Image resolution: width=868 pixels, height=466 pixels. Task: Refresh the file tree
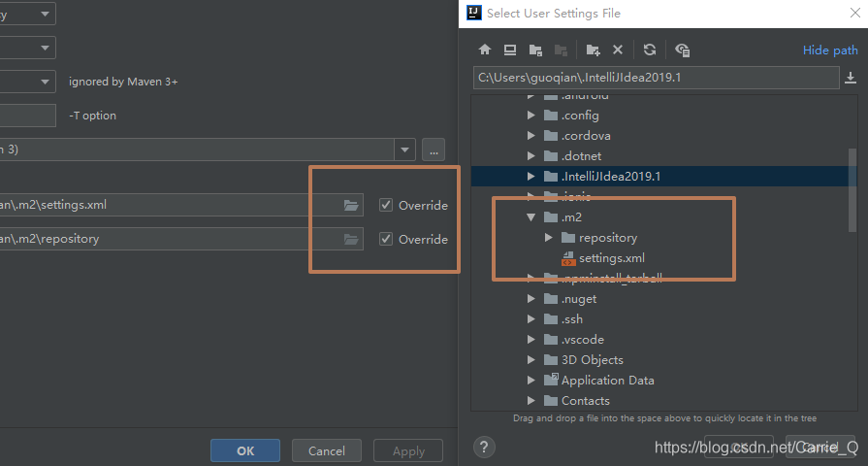coord(650,50)
